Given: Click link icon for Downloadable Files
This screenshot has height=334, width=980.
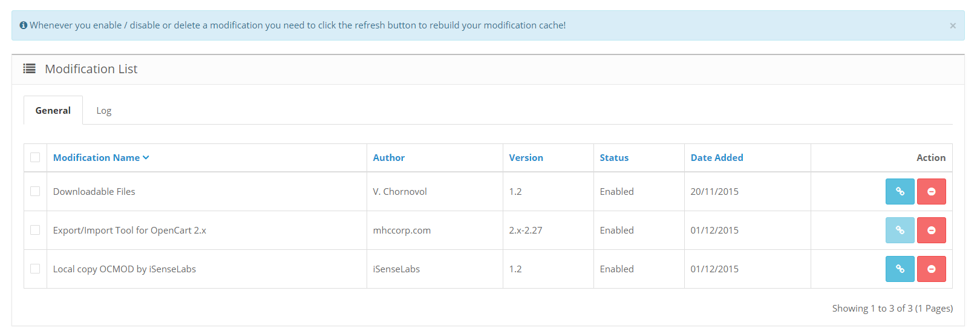Looking at the screenshot, I should pyautogui.click(x=900, y=191).
